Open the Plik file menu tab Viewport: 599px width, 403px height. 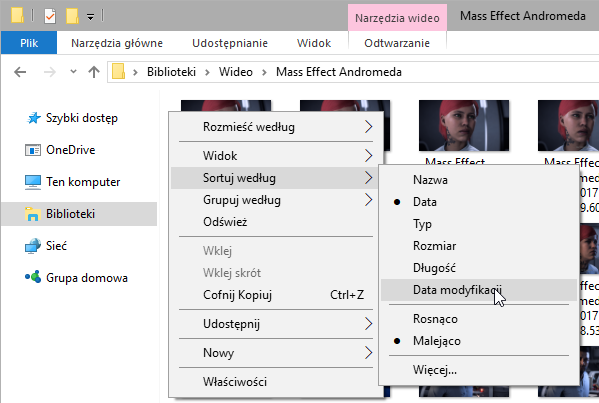tap(29, 43)
